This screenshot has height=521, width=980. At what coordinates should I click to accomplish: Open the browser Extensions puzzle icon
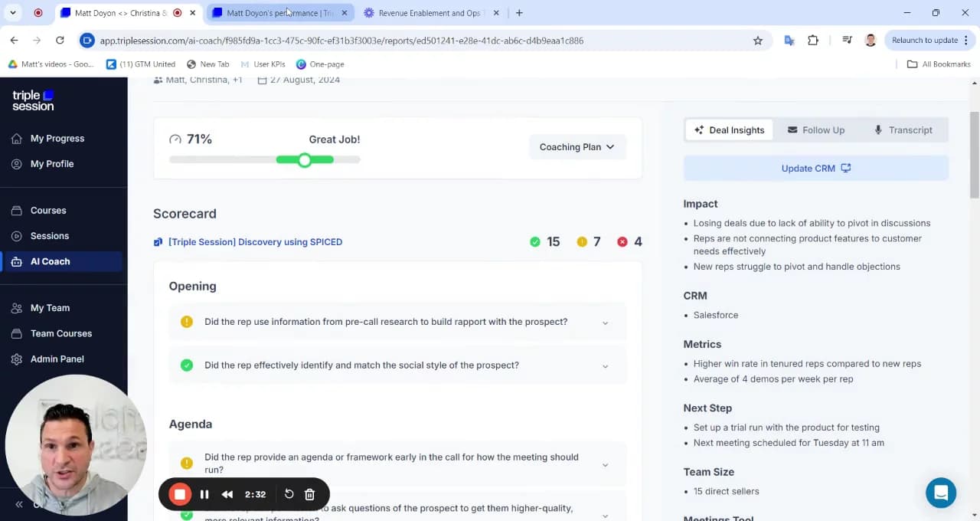[x=813, y=41]
